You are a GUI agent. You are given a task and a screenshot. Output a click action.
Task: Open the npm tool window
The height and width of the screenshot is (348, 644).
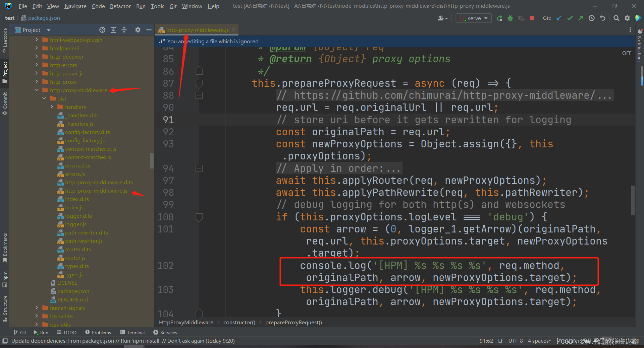5,279
